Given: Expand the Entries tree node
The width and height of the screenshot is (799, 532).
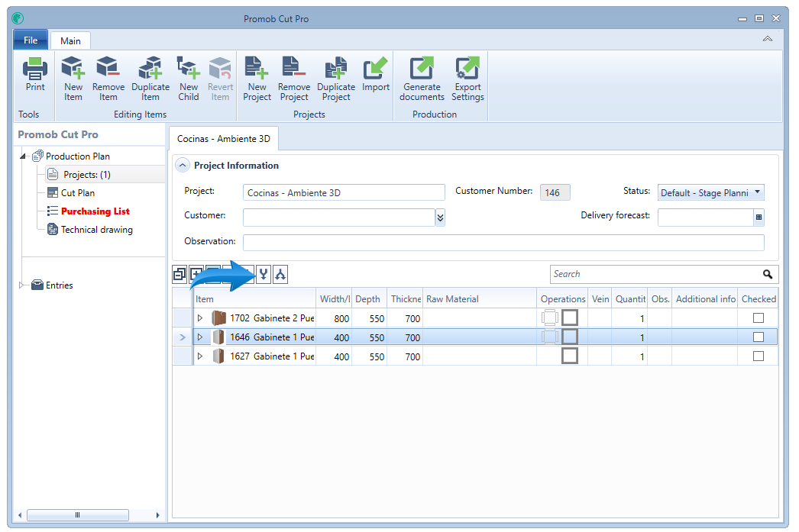Looking at the screenshot, I should 21,285.
